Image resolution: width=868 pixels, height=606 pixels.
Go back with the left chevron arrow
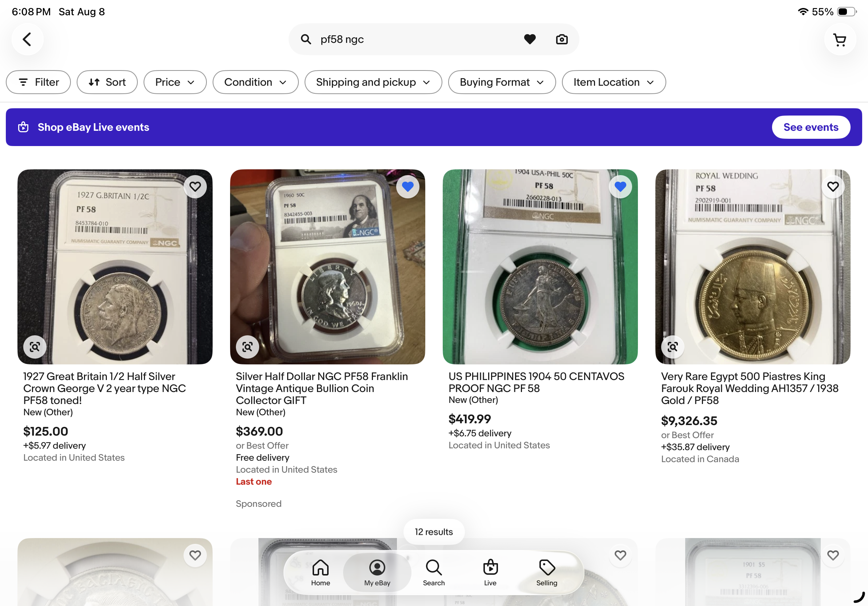[27, 39]
